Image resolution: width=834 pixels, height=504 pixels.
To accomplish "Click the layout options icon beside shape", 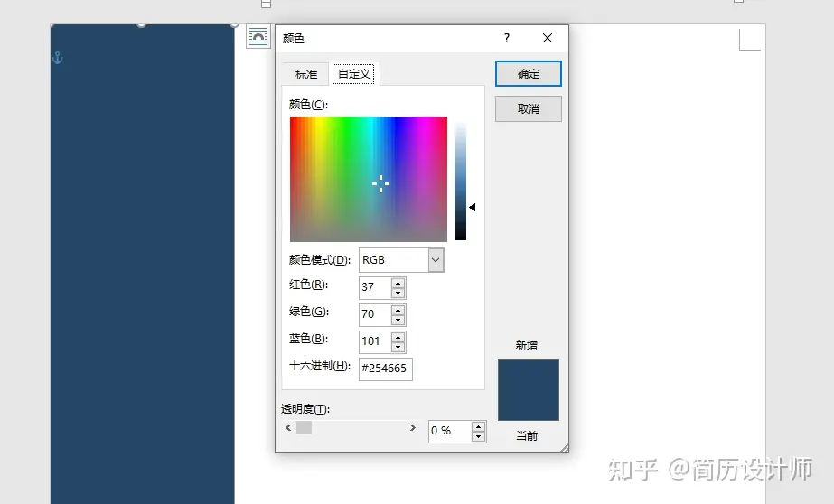I will tap(258, 36).
